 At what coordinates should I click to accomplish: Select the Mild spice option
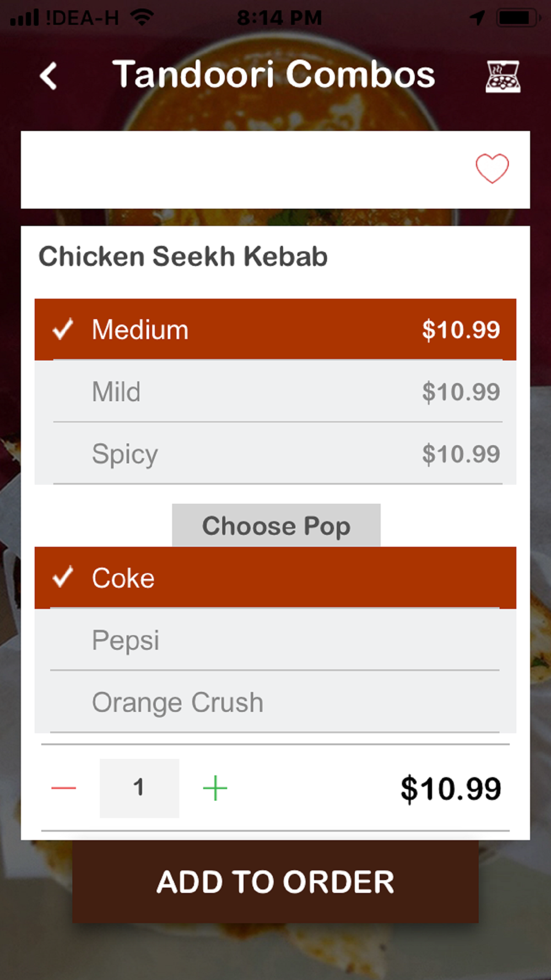click(275, 391)
